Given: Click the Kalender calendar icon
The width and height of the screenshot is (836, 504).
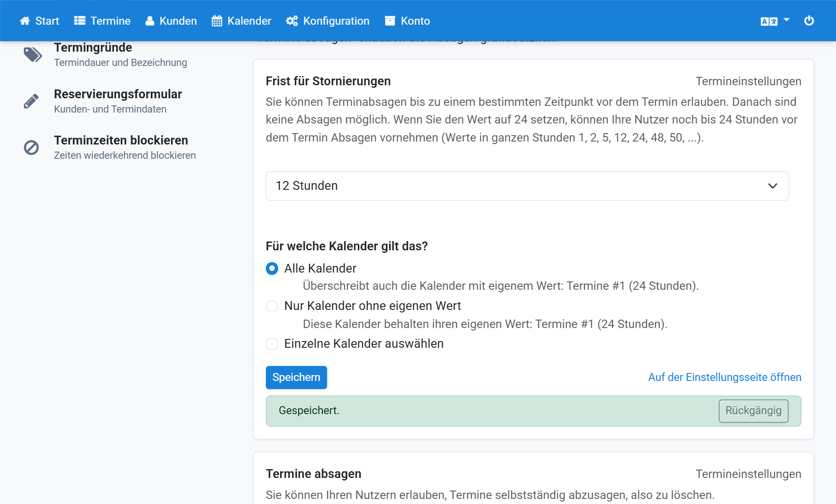Looking at the screenshot, I should click(x=217, y=21).
